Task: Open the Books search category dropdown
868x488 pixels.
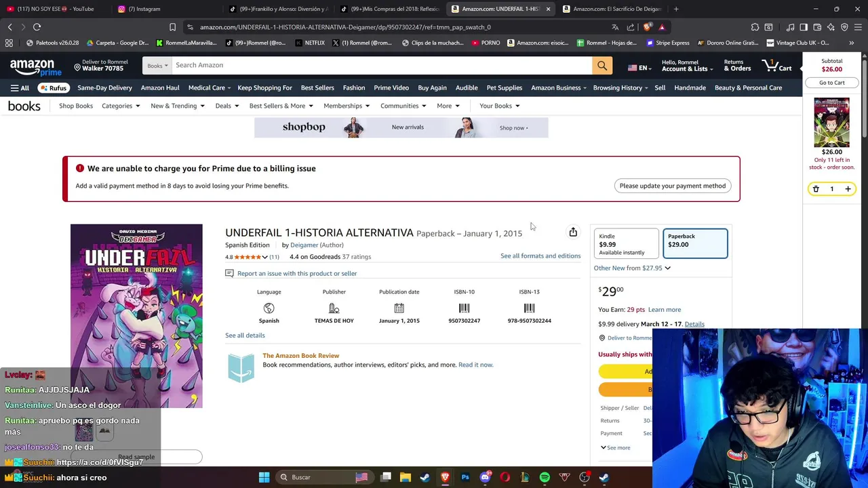Action: (x=157, y=65)
